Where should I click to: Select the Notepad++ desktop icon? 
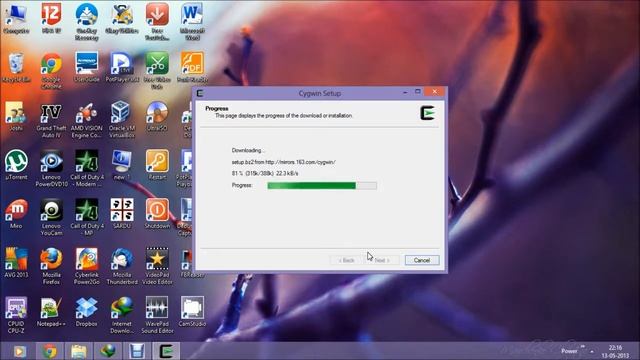click(x=51, y=311)
